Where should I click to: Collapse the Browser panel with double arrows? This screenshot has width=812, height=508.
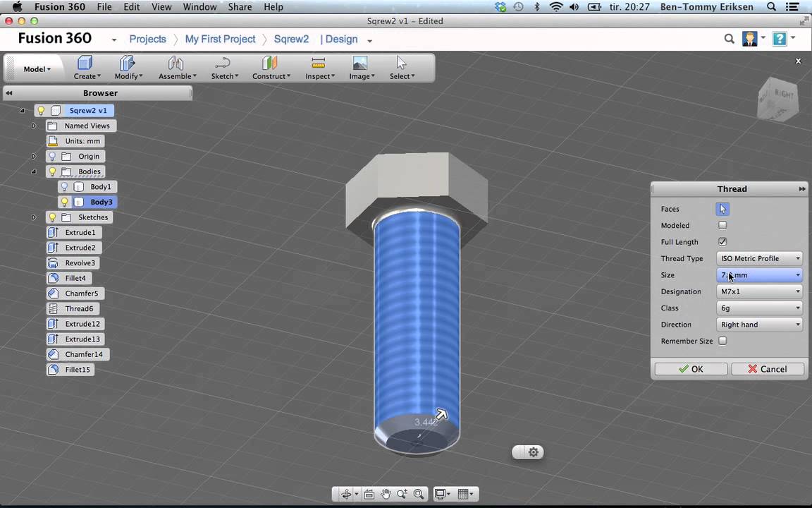8,93
